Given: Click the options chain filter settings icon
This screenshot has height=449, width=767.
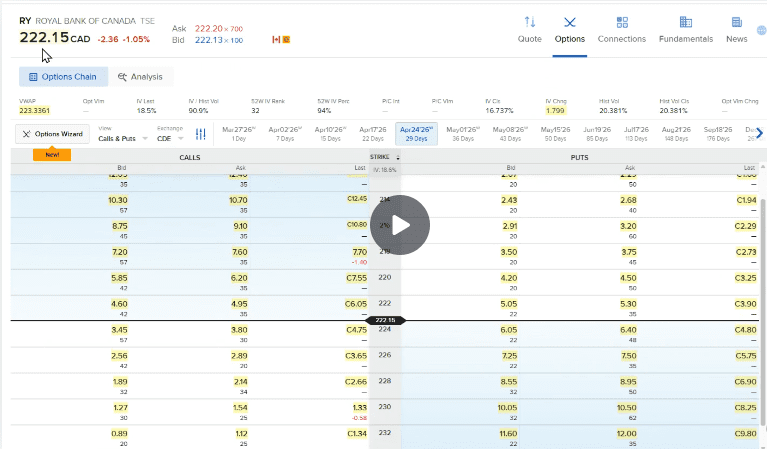Looking at the screenshot, I should 201,134.
